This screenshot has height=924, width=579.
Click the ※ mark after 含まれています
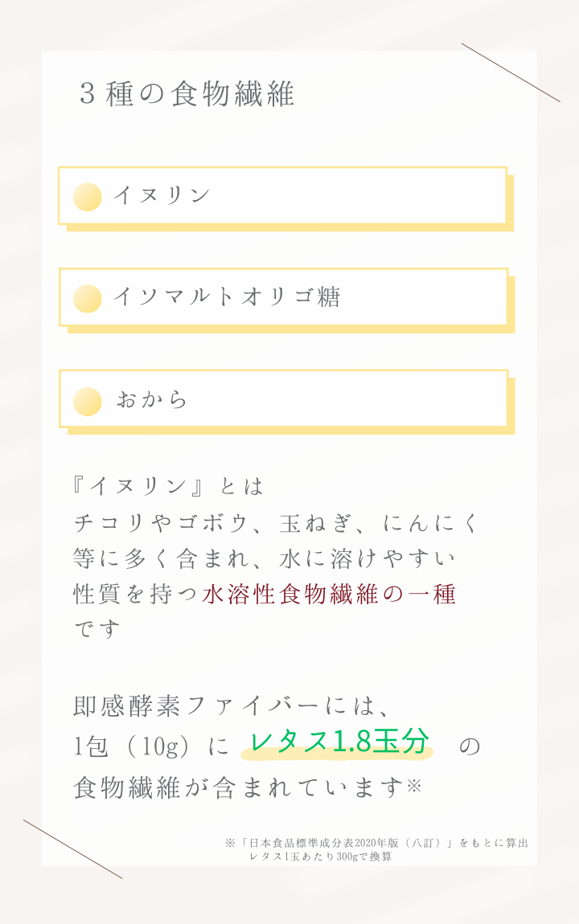pyautogui.click(x=414, y=786)
